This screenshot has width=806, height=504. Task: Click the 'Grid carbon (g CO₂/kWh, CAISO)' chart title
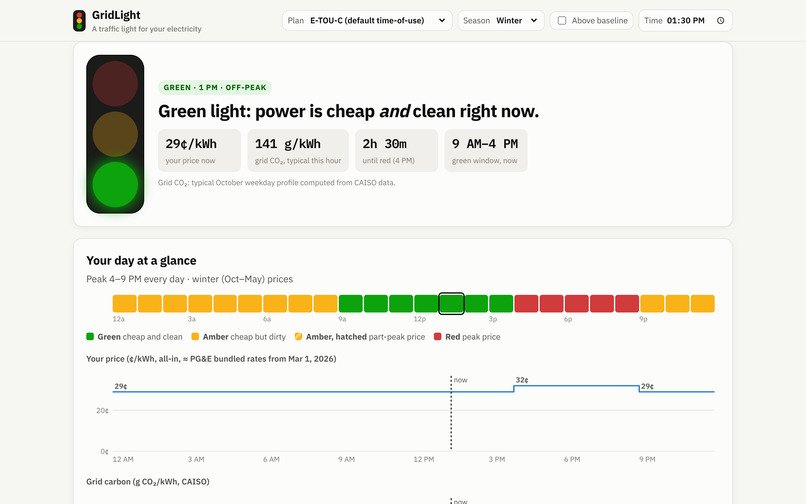[148, 482]
